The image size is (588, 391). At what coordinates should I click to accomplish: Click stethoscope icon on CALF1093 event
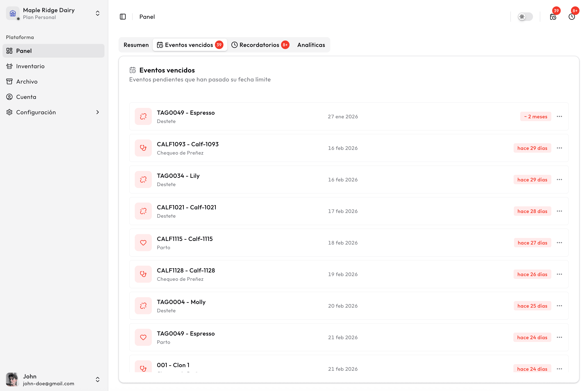click(x=143, y=148)
